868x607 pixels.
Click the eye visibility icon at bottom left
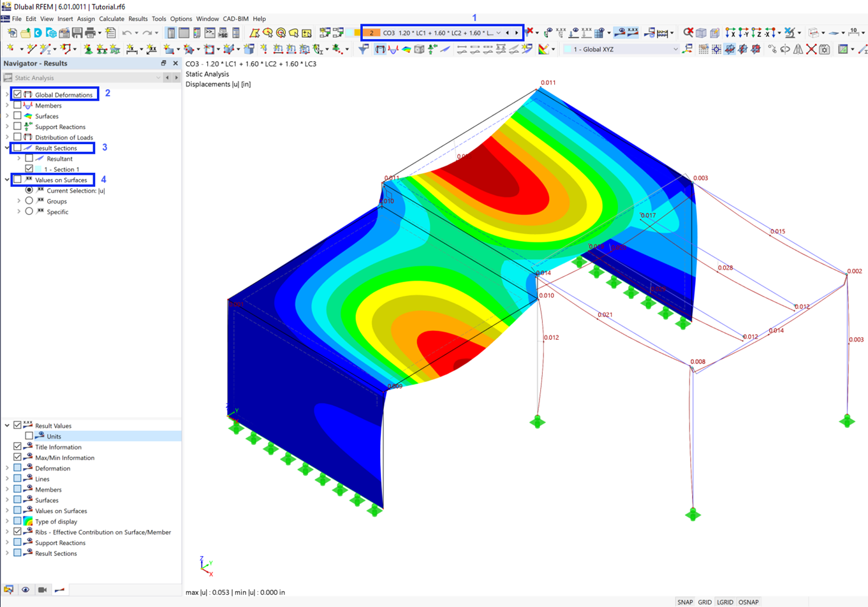(26, 590)
